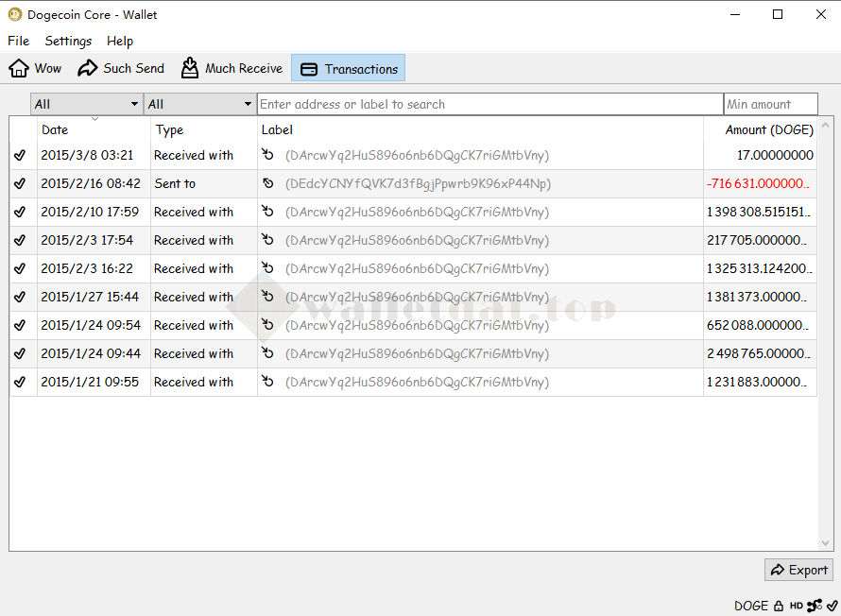841x616 pixels.
Task: Open the Wow overview tab
Action: 36,68
